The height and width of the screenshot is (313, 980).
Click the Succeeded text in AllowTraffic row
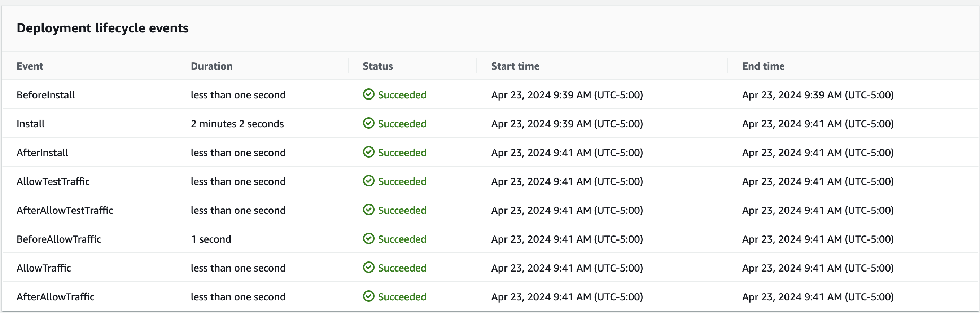[x=402, y=268]
